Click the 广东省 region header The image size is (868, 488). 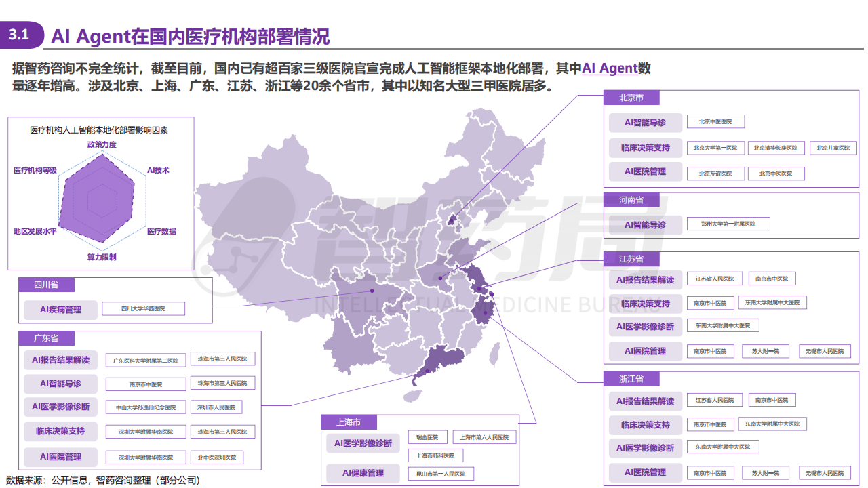(x=46, y=338)
